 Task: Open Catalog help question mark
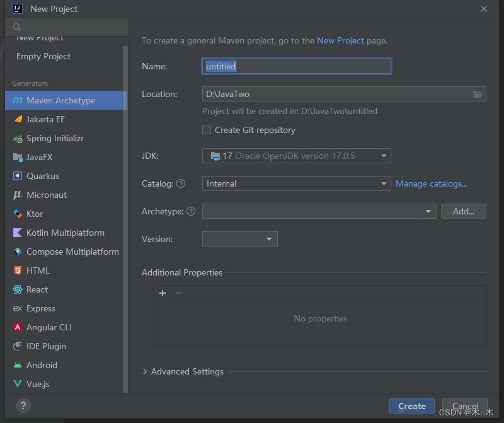point(181,183)
